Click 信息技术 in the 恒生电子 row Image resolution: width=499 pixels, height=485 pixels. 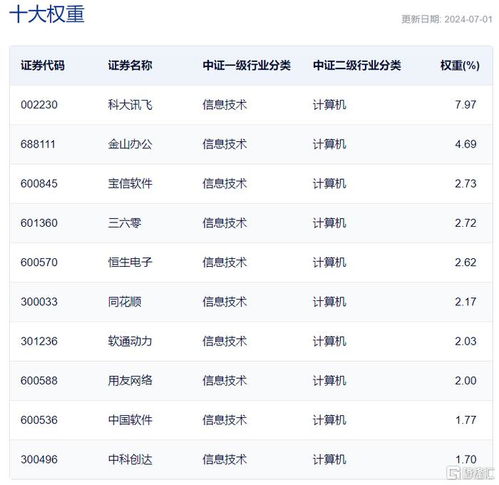pyautogui.click(x=225, y=262)
